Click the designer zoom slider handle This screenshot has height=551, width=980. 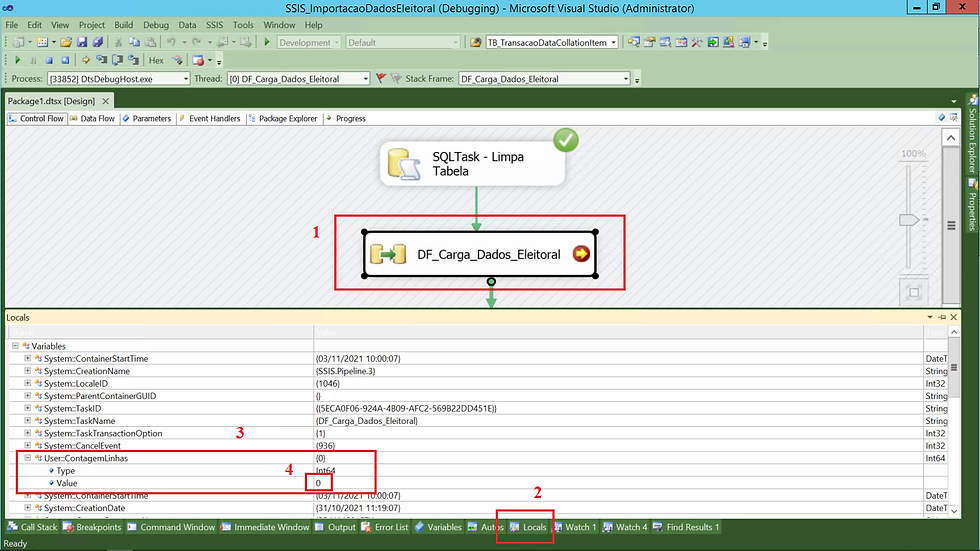pos(909,220)
